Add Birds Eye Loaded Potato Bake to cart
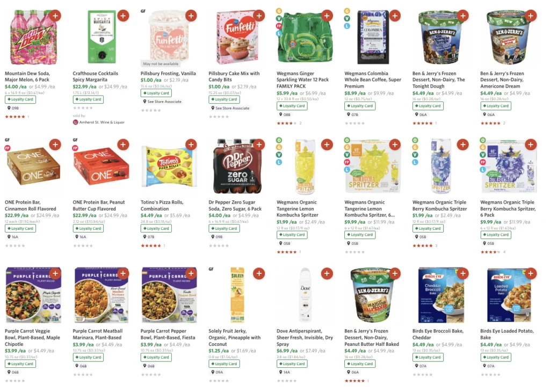This screenshot has height=392, width=550. coord(530,273)
